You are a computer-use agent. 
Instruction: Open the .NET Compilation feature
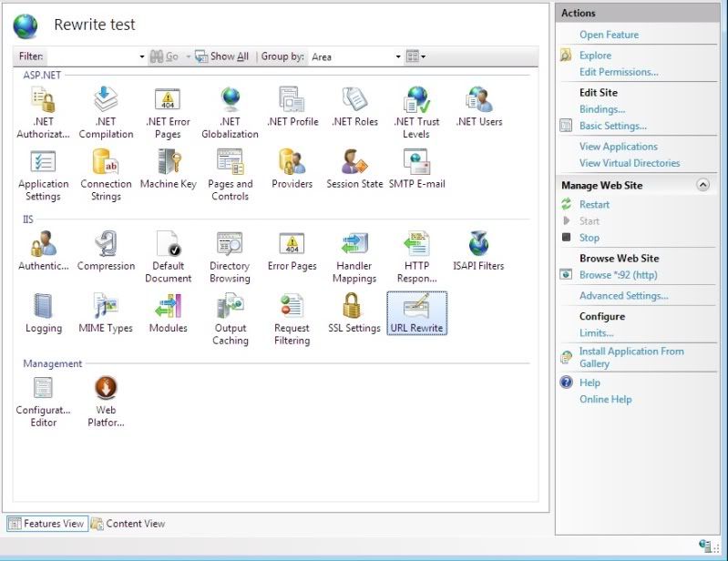tap(106, 113)
